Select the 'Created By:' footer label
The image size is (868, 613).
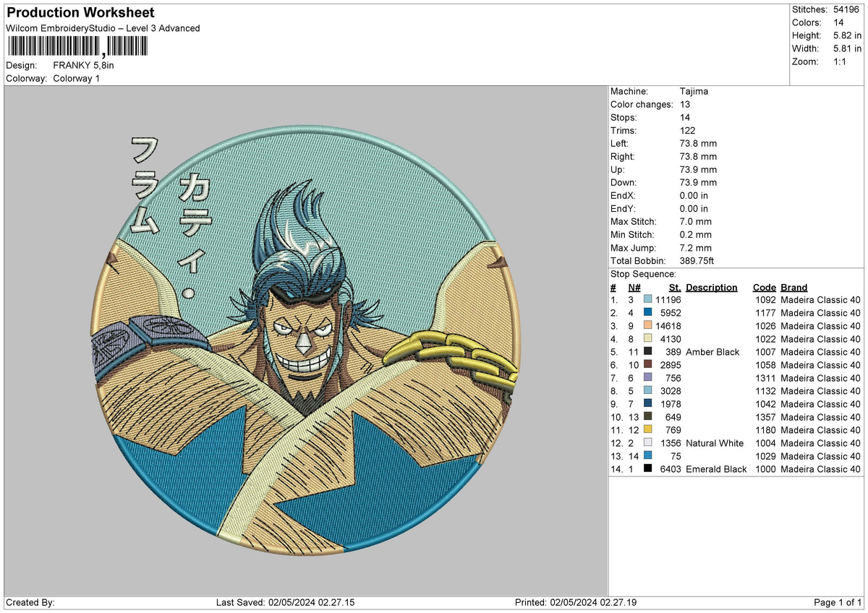30,603
